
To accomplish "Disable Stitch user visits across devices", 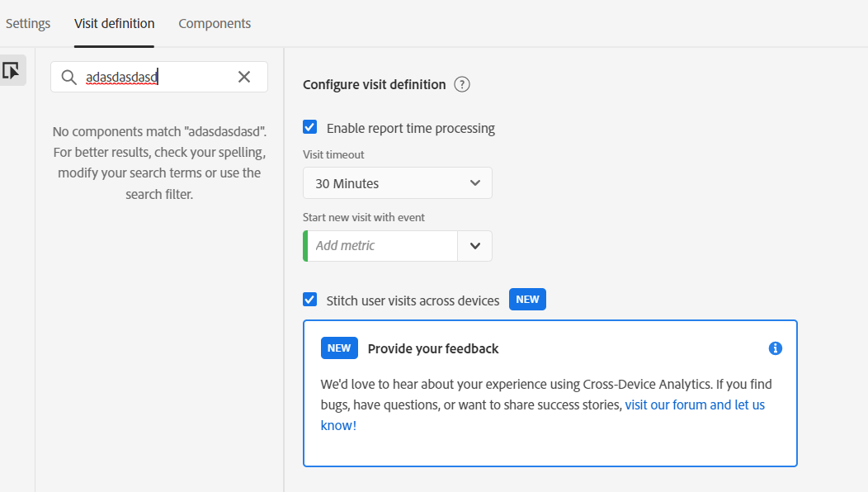I will pos(309,299).
